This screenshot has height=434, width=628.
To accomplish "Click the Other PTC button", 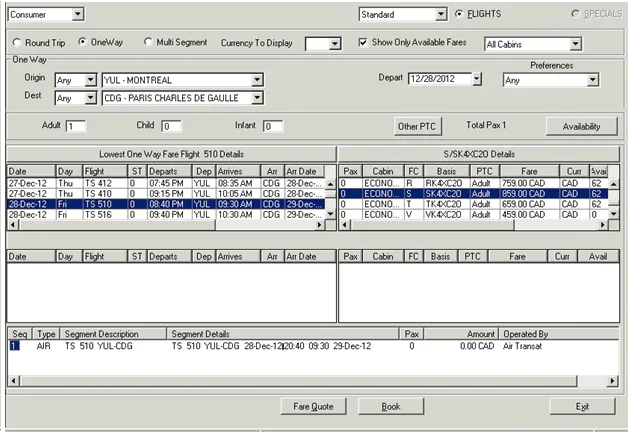I will coord(417,127).
